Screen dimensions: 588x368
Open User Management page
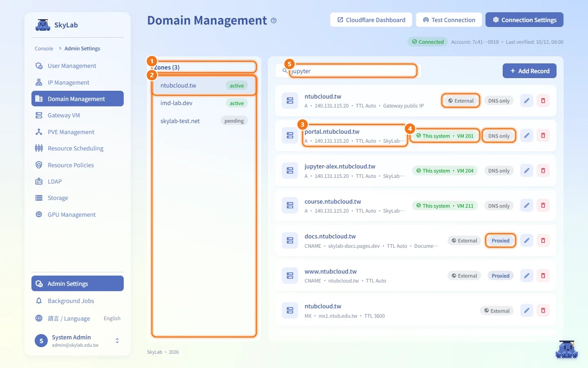[x=78, y=66]
